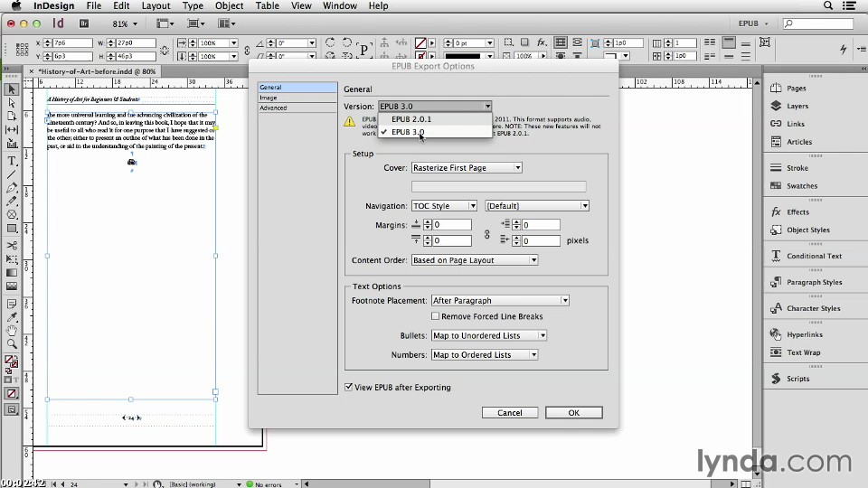
Task: Select the Type tool
Action: click(x=12, y=161)
